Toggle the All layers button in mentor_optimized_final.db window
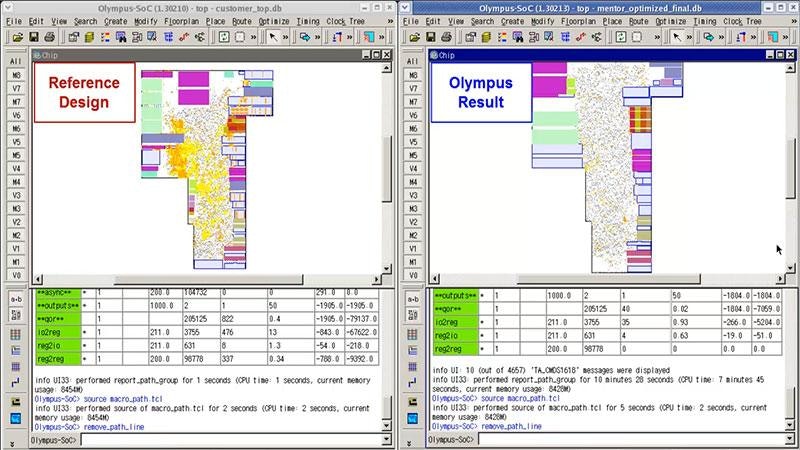Image resolution: width=800 pixels, height=450 pixels. pos(413,61)
